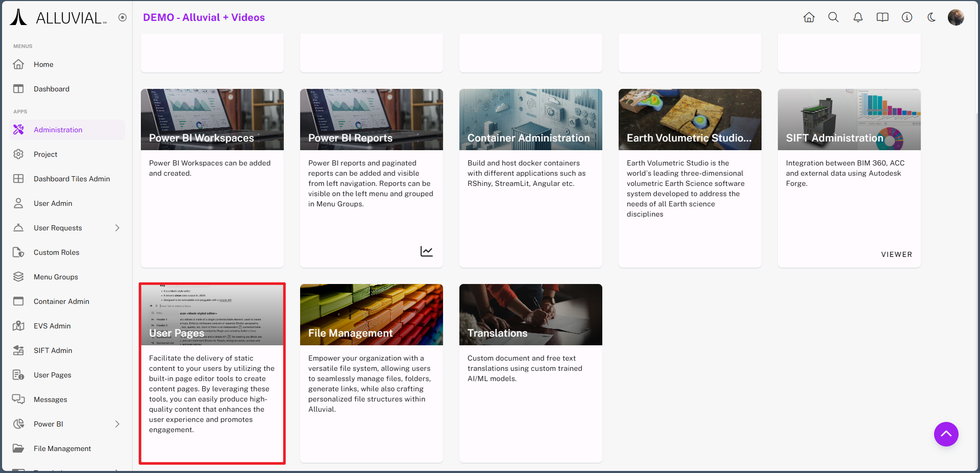This screenshot has height=473, width=980.
Task: Toggle dark mode with the moon icon
Action: 931,17
